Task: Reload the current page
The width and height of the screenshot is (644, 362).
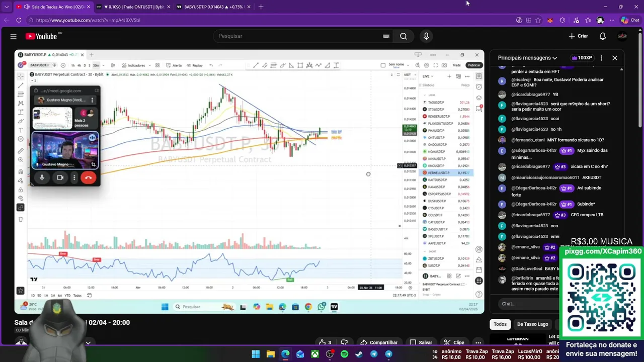Action: coord(19,20)
